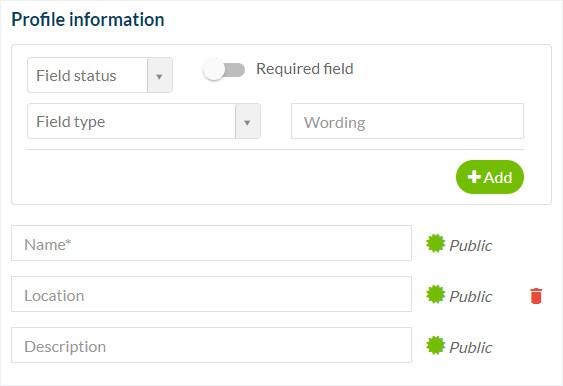
Task: Click Public label next to Description
Action: tap(471, 348)
